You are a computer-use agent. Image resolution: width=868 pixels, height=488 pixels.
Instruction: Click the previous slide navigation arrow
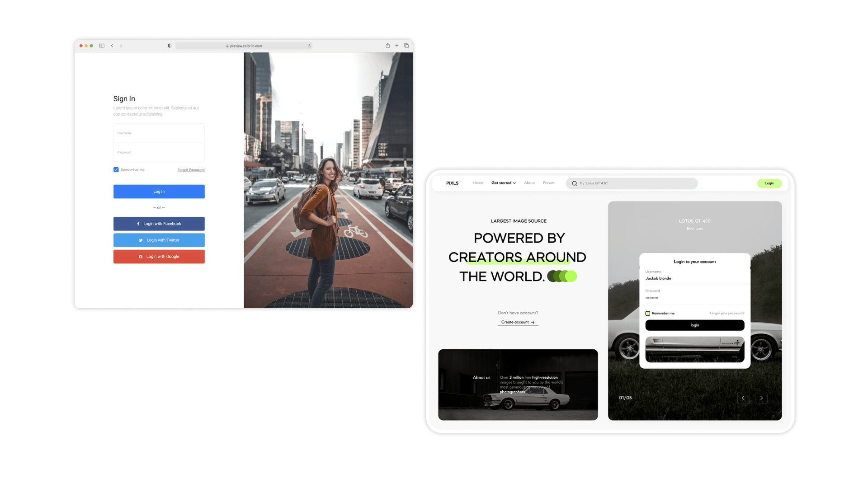coord(743,398)
